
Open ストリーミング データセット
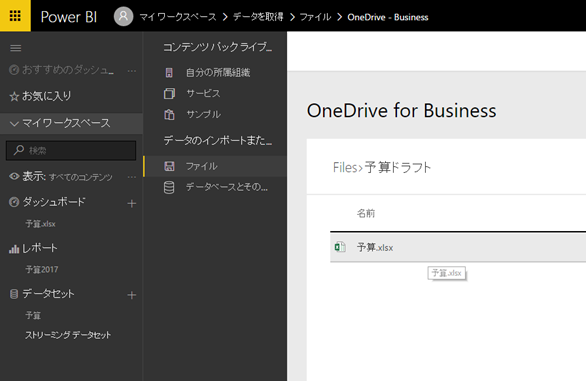68,335
